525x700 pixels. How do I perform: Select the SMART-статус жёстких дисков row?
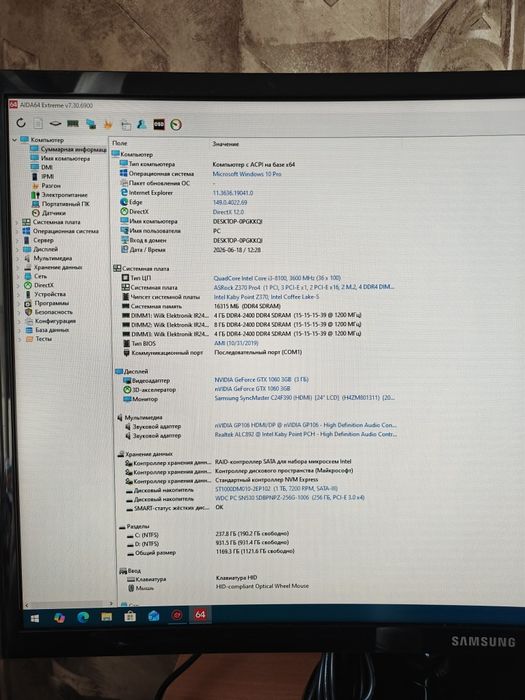(x=175, y=507)
